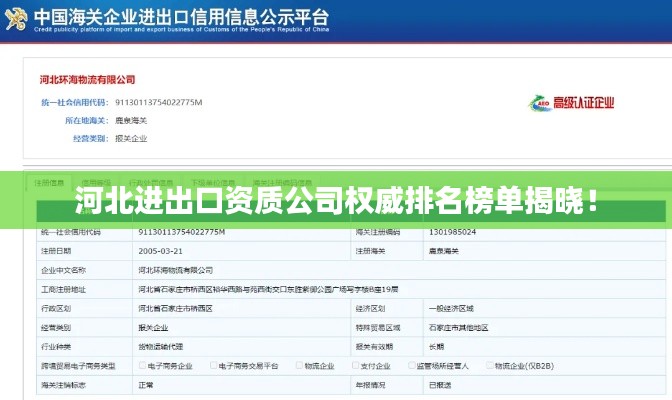Screen dimensions: 672x400
Task: Check the 电子商务企业 checkbox
Action: pos(142,365)
